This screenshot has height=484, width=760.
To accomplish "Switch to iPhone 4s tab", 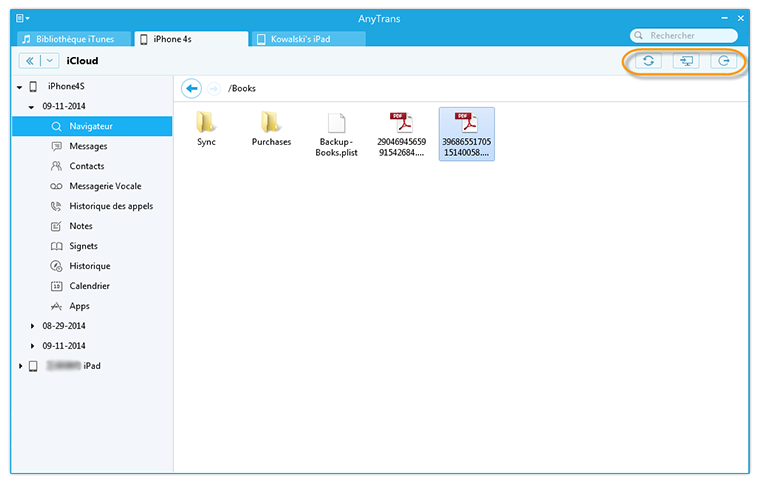I will click(x=191, y=39).
